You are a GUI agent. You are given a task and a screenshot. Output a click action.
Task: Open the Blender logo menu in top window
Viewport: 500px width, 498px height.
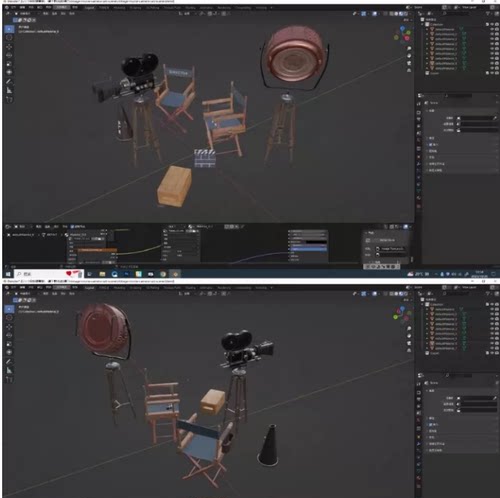point(6,7)
